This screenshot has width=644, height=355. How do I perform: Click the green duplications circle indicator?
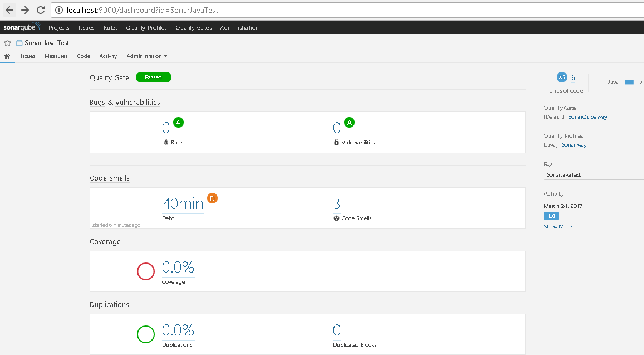coord(146,334)
